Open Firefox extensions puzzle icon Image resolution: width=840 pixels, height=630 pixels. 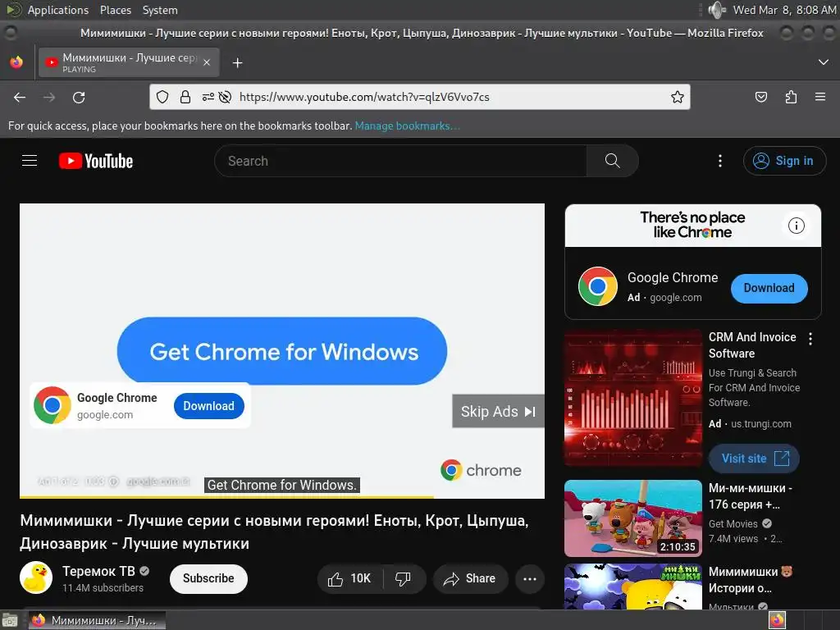click(791, 97)
